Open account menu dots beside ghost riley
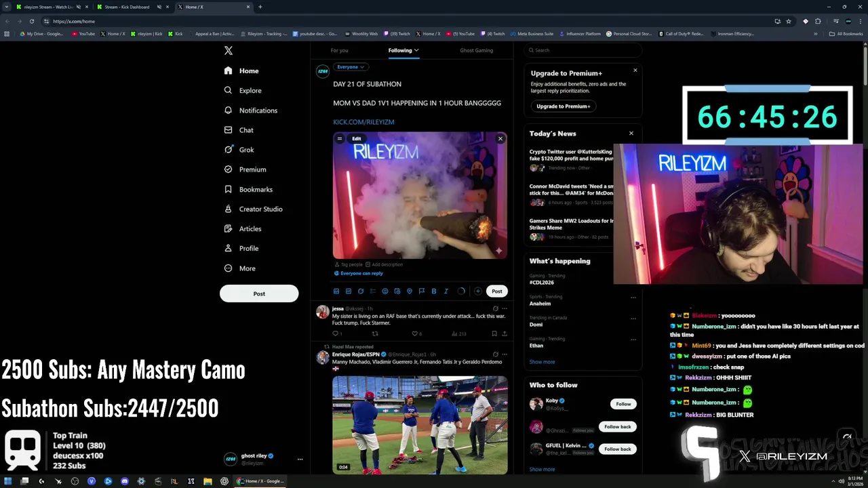This screenshot has width=868, height=488. point(300,459)
